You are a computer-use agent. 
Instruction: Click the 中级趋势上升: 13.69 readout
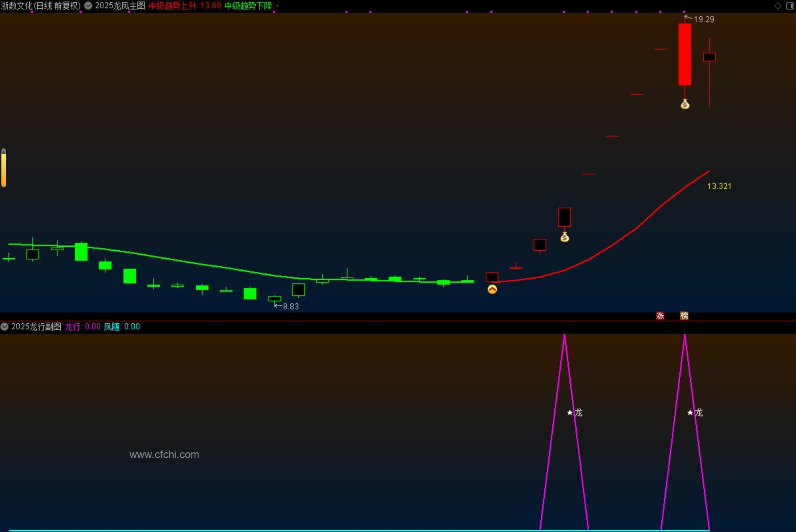pos(185,6)
